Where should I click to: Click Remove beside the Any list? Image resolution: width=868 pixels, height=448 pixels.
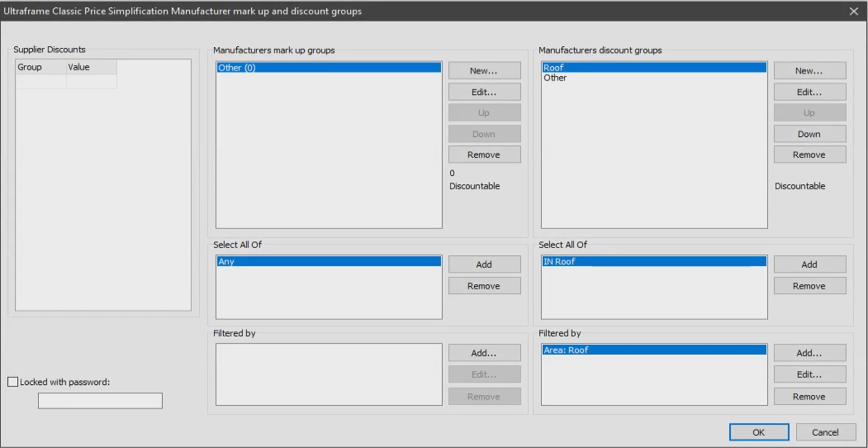[484, 286]
